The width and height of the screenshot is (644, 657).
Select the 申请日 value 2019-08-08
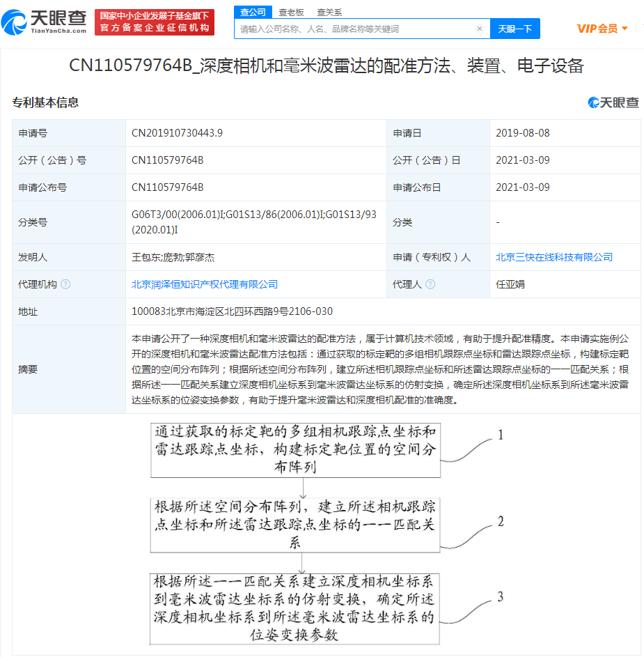pyautogui.click(x=523, y=133)
